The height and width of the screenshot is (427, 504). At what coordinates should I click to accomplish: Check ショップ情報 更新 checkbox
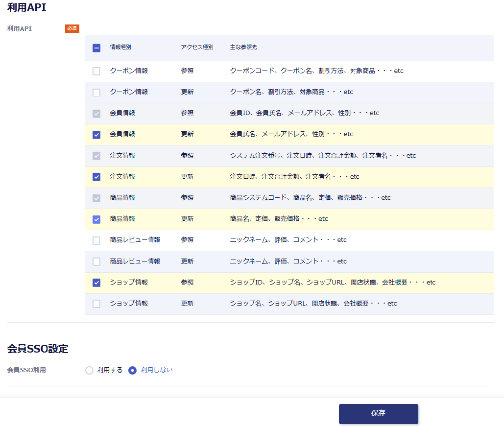[x=96, y=304]
